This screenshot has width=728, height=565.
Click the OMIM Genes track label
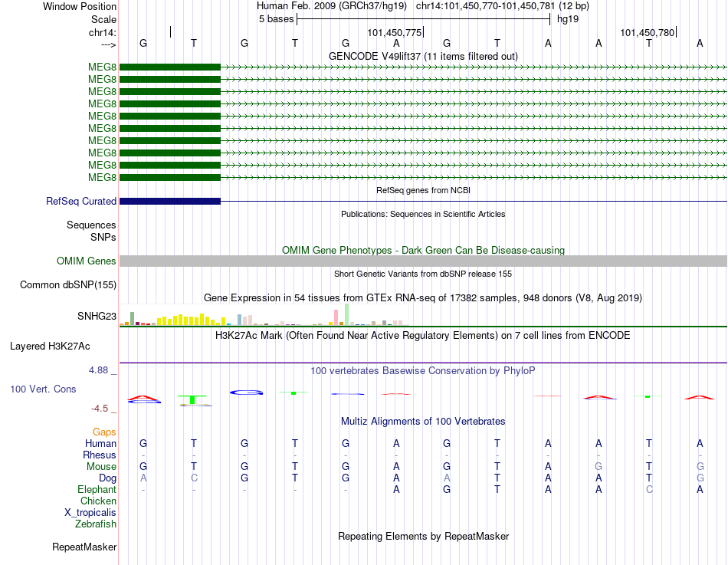tap(86, 261)
